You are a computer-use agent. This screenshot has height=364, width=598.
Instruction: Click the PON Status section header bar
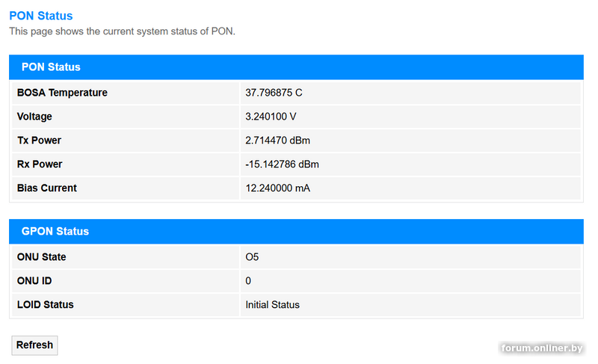tap(296, 67)
